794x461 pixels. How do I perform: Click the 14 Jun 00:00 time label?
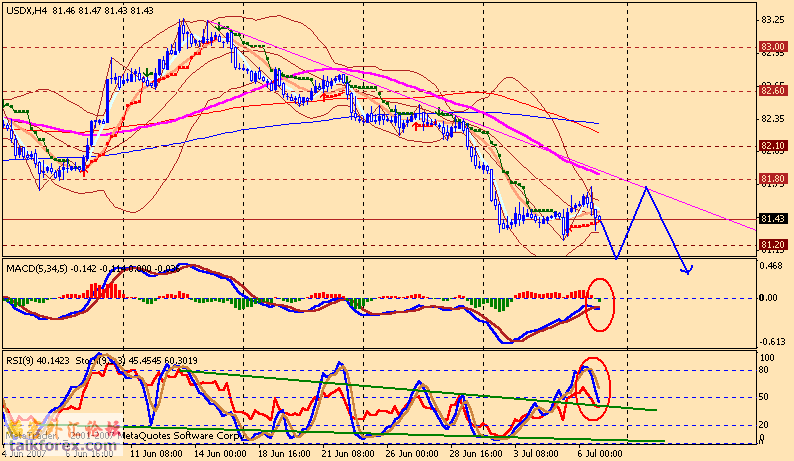[220, 453]
